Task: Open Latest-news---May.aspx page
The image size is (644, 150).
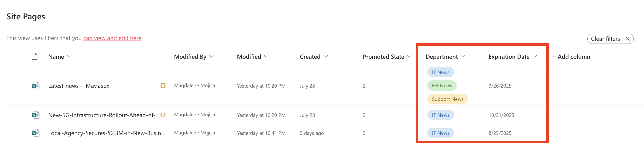Action: pos(79,86)
